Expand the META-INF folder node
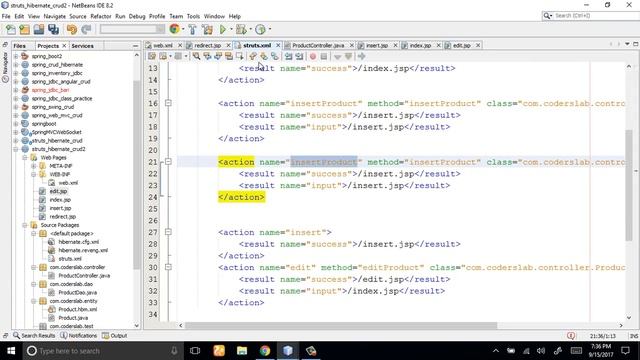The image size is (640, 360). 34,166
